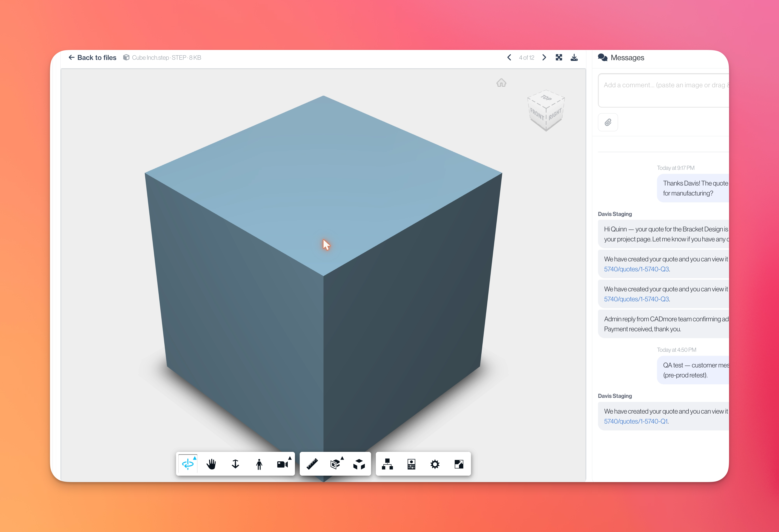Download the Cube Inch.step file

point(574,57)
